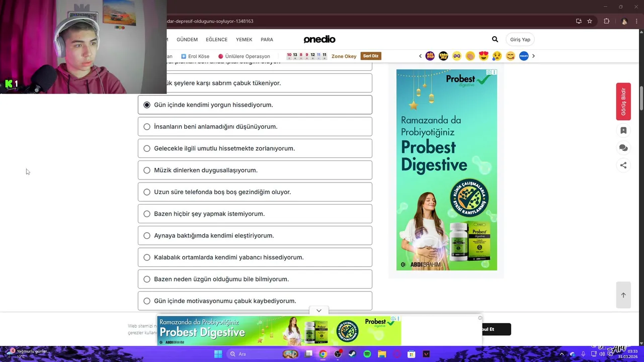Collapse the bottom banner with down chevron
The height and width of the screenshot is (362, 644).
click(x=319, y=311)
